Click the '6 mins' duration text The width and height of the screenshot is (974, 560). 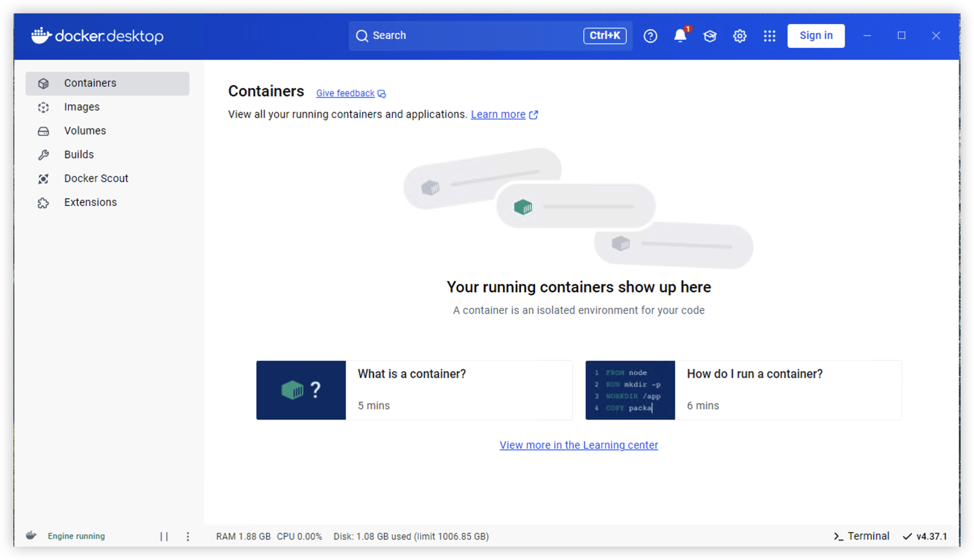click(703, 406)
